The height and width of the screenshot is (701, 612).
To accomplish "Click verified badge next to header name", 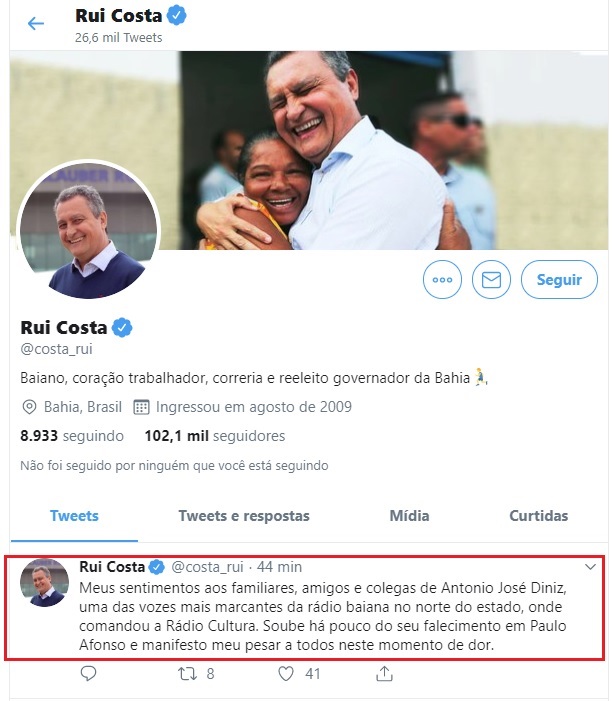I will coord(177,16).
